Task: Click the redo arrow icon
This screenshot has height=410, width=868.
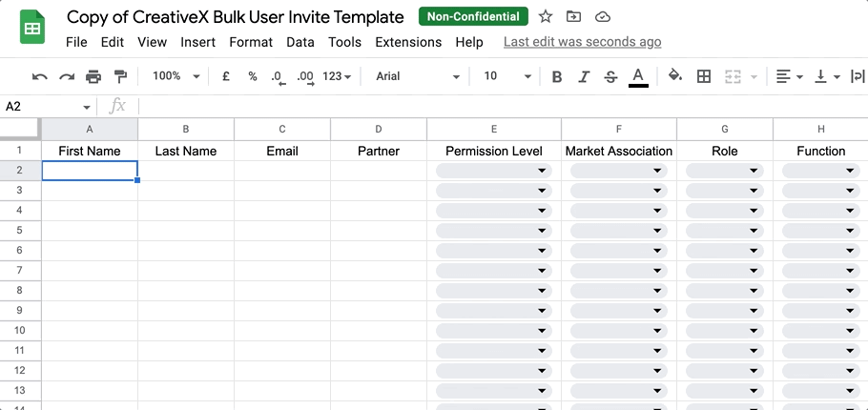Action: pyautogui.click(x=67, y=76)
